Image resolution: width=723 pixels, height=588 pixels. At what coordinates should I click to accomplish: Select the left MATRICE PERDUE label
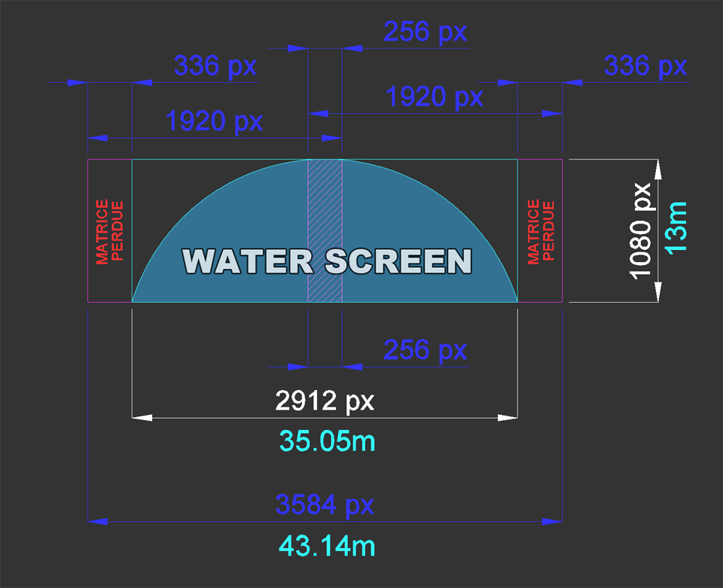click(x=109, y=231)
